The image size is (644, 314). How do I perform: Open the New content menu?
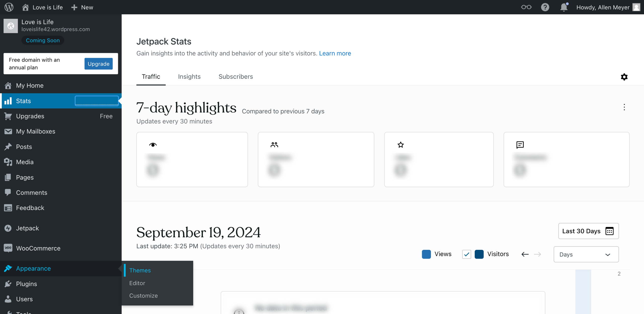pyautogui.click(x=82, y=7)
